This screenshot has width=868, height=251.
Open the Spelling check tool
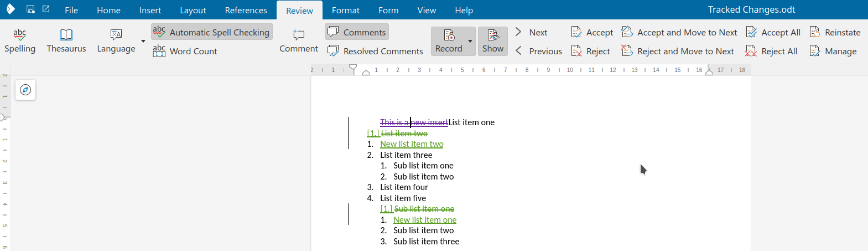pyautogui.click(x=20, y=41)
